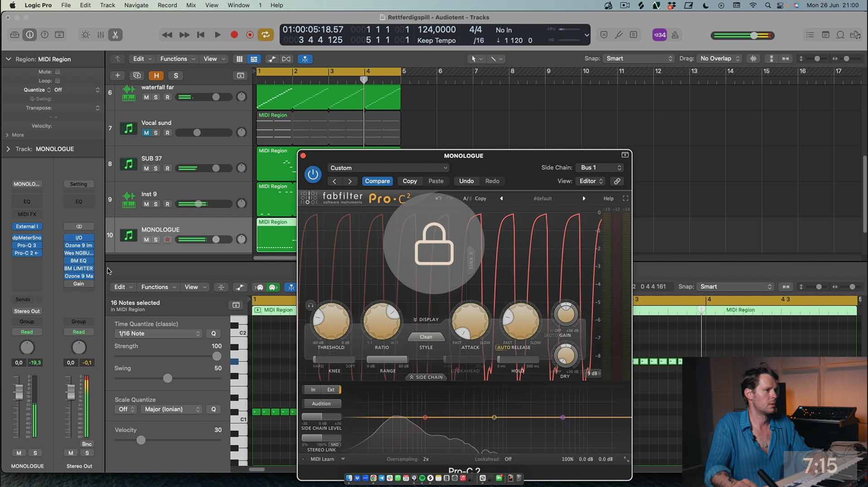
Task: Click the plus icon to add a track
Action: (x=117, y=76)
